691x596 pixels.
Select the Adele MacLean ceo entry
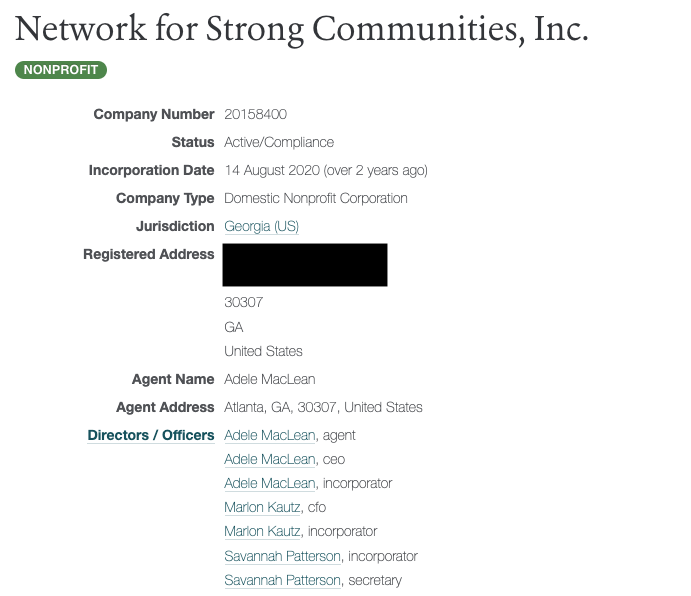270,459
